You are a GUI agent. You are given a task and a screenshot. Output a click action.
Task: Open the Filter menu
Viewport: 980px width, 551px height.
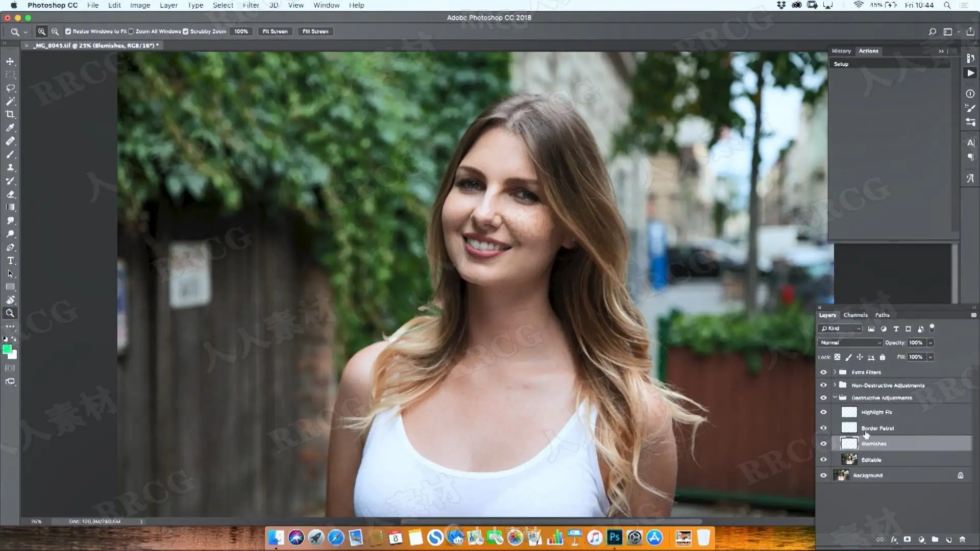coord(251,5)
